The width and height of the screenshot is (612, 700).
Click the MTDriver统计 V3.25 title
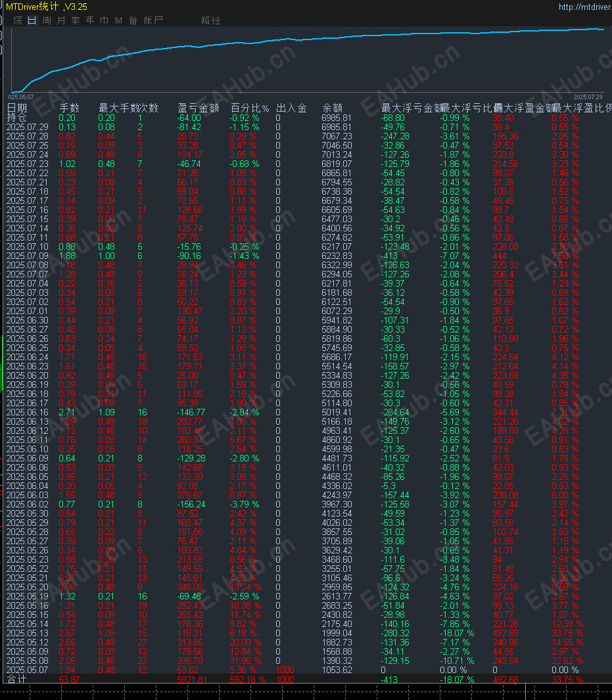pos(47,7)
